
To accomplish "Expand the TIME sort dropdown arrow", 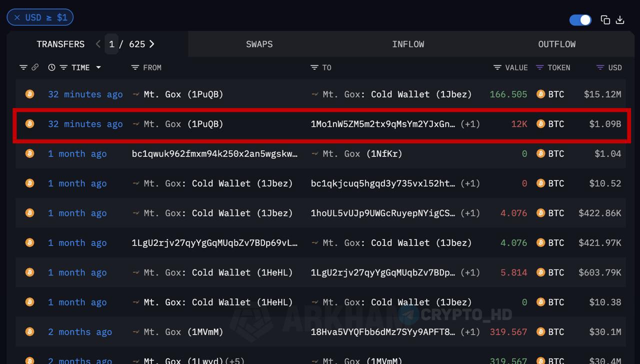I will pos(98,67).
